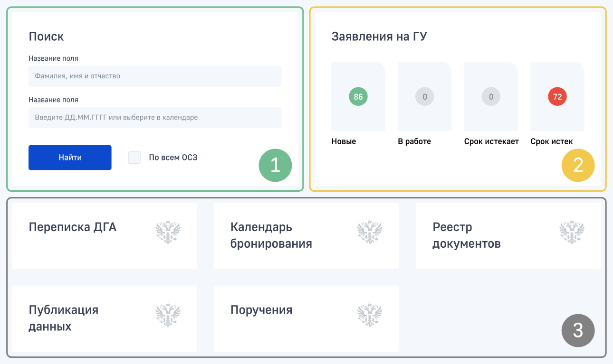Click the emblem icon on Публикация данных card
This screenshot has height=364, width=613.
pos(168,315)
